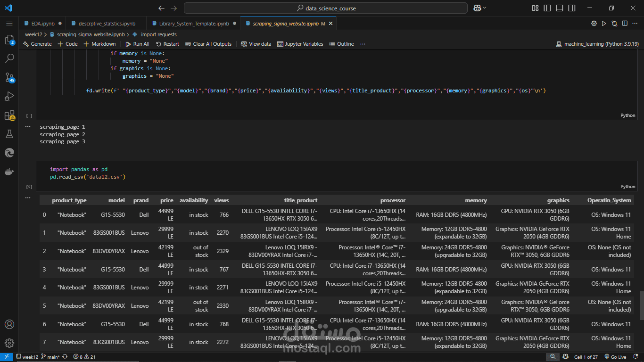644x362 pixels.
Task: Click the views value 766
Action: (224, 215)
